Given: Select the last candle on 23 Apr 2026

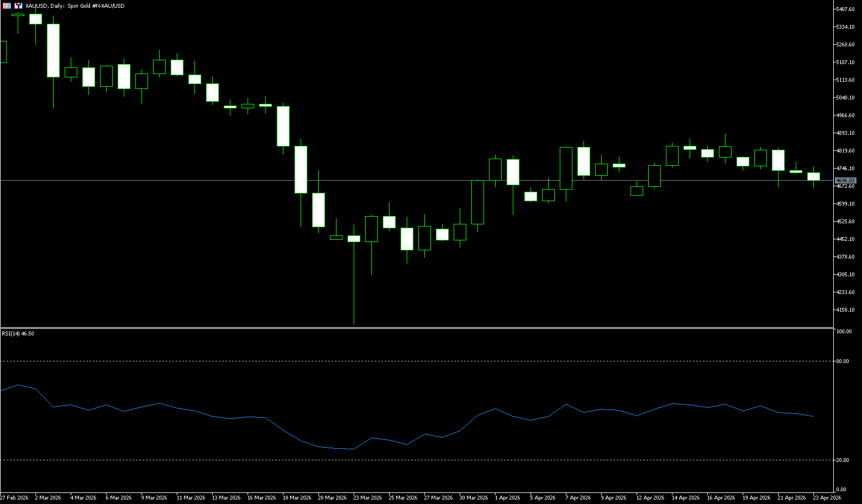Looking at the screenshot, I should point(813,176).
